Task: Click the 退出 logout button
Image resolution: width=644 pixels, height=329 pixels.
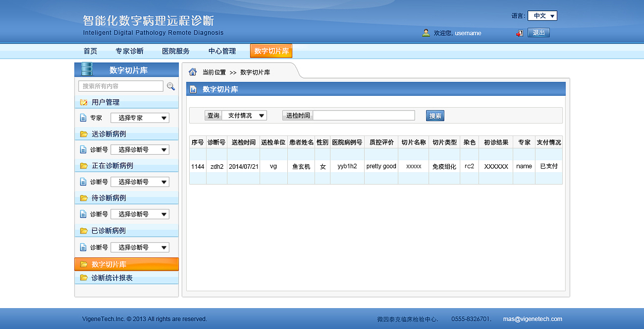Action: pos(538,33)
